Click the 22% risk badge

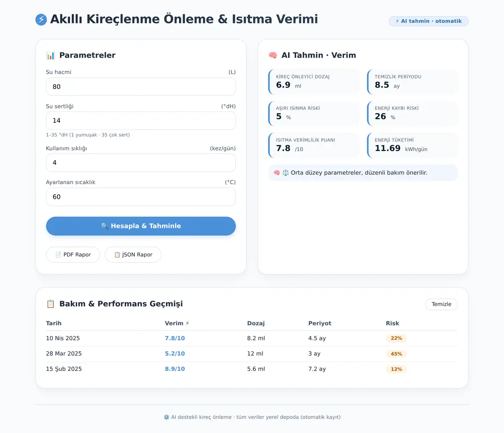396,338
